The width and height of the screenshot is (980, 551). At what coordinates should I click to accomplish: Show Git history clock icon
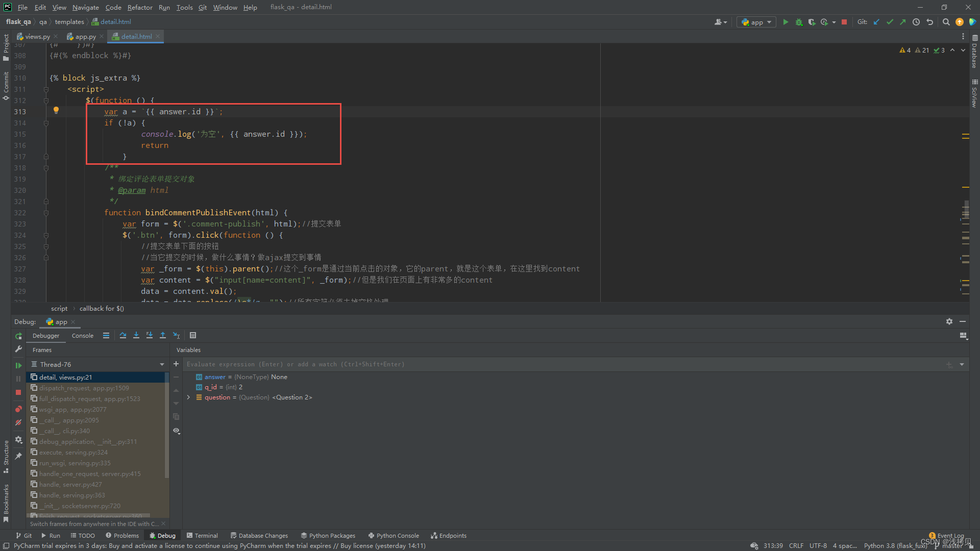coord(916,22)
